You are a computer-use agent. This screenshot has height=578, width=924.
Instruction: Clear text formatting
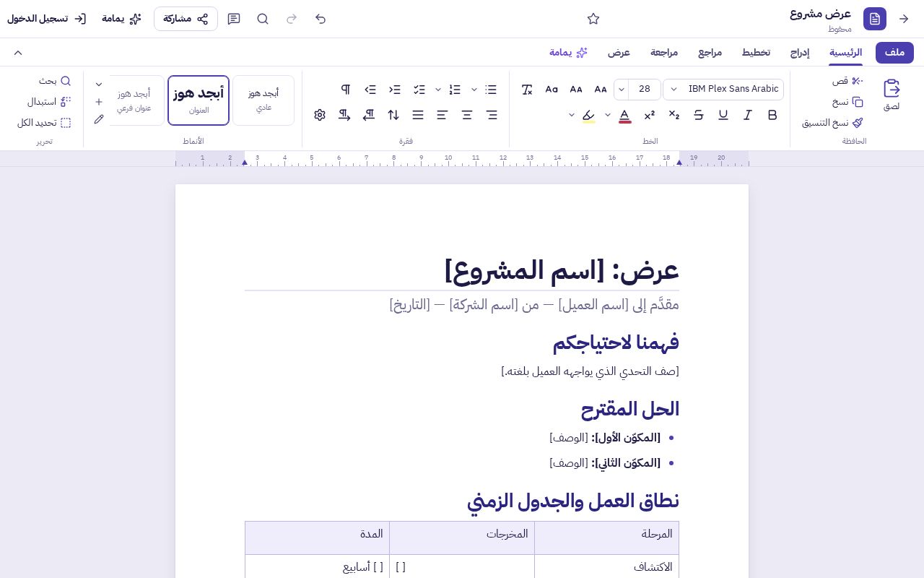pos(527,90)
